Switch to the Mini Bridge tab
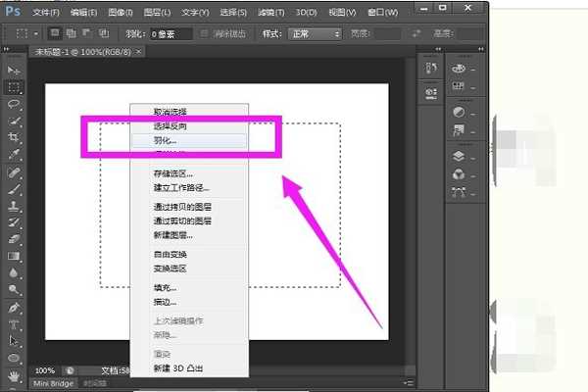 (53, 383)
